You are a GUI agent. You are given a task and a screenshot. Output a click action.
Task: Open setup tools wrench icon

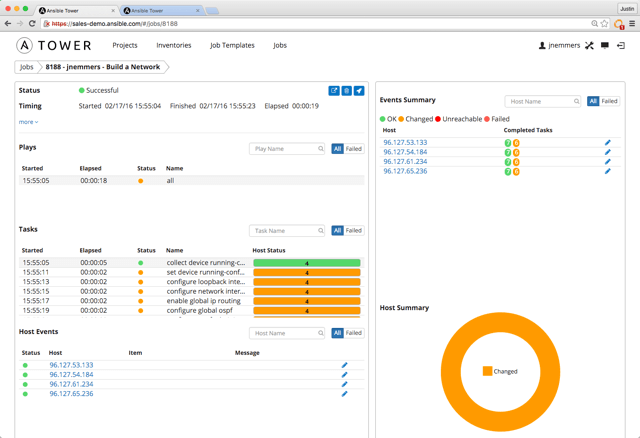coord(589,45)
